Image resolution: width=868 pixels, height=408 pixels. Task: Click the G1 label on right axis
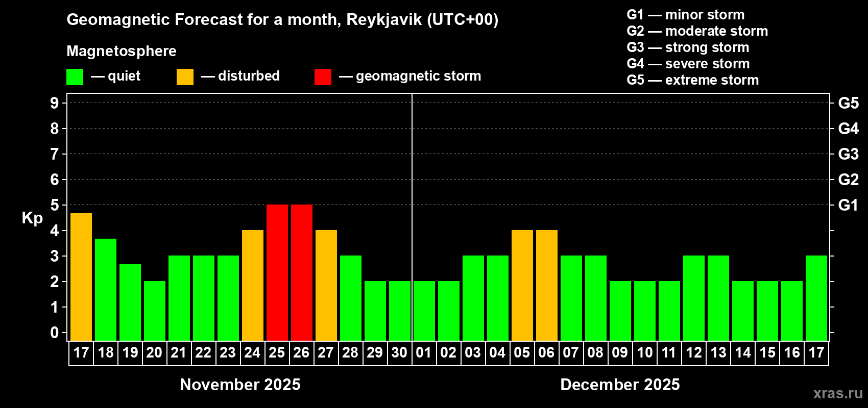[849, 205]
